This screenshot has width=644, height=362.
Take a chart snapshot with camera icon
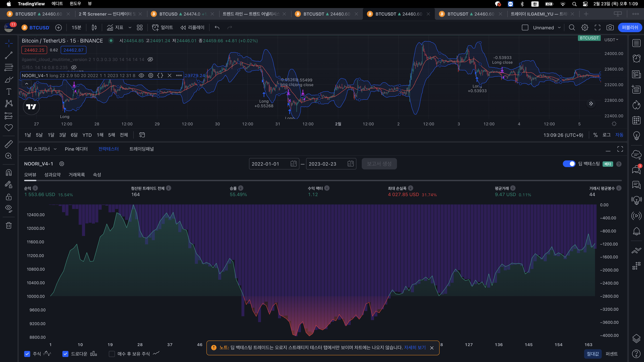coord(610,27)
